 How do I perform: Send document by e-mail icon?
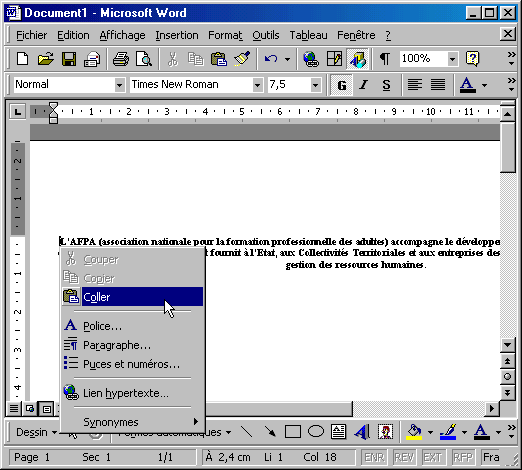coord(92,59)
